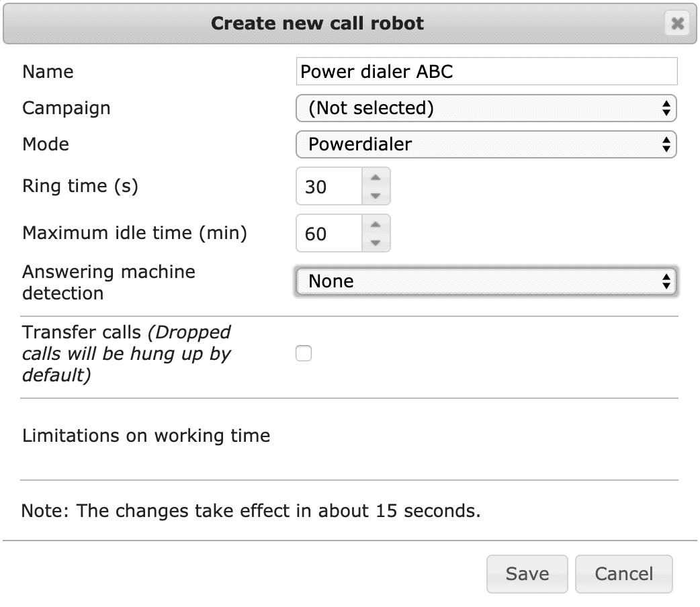Click into the Maximum idle time value field
The width and height of the screenshot is (700, 607).
[329, 234]
